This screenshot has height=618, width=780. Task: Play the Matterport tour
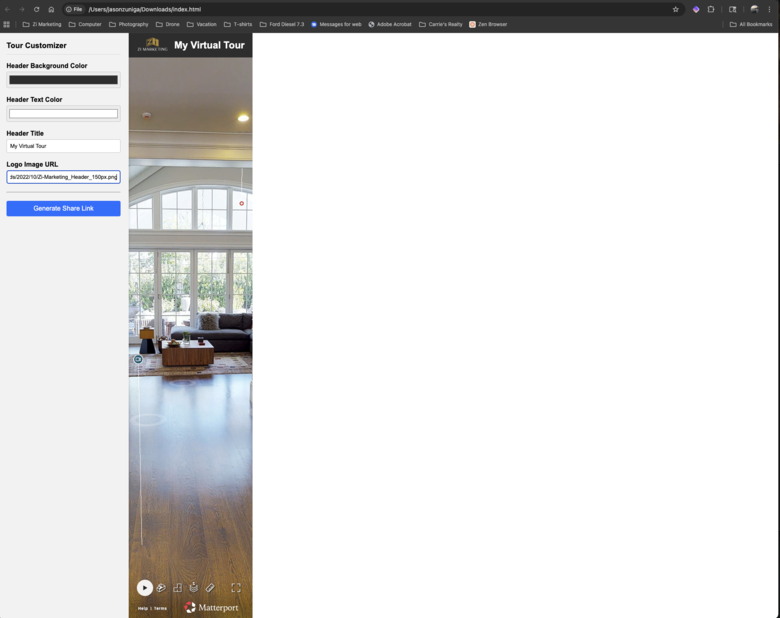pyautogui.click(x=145, y=588)
